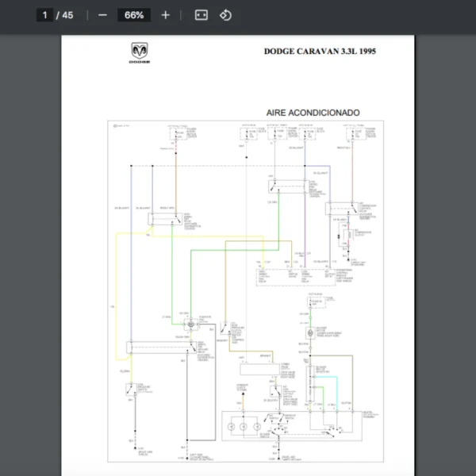Select the page number field showing 1
The width and height of the screenshot is (476, 476).
pyautogui.click(x=44, y=15)
